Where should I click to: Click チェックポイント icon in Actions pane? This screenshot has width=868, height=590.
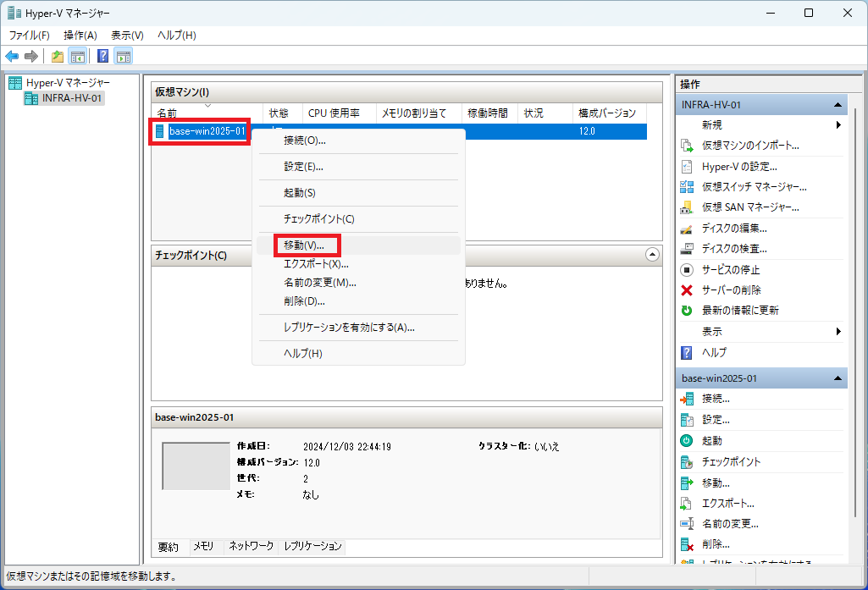pyautogui.click(x=687, y=461)
